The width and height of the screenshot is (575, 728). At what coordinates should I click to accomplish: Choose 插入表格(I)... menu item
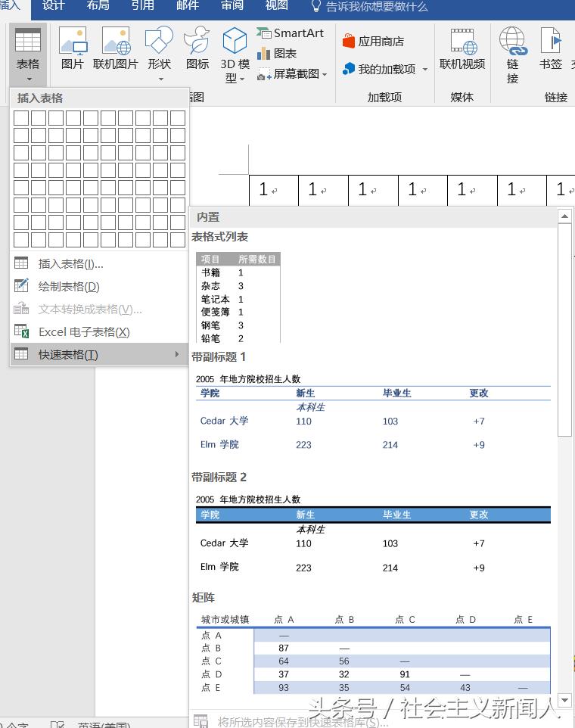tap(99, 263)
